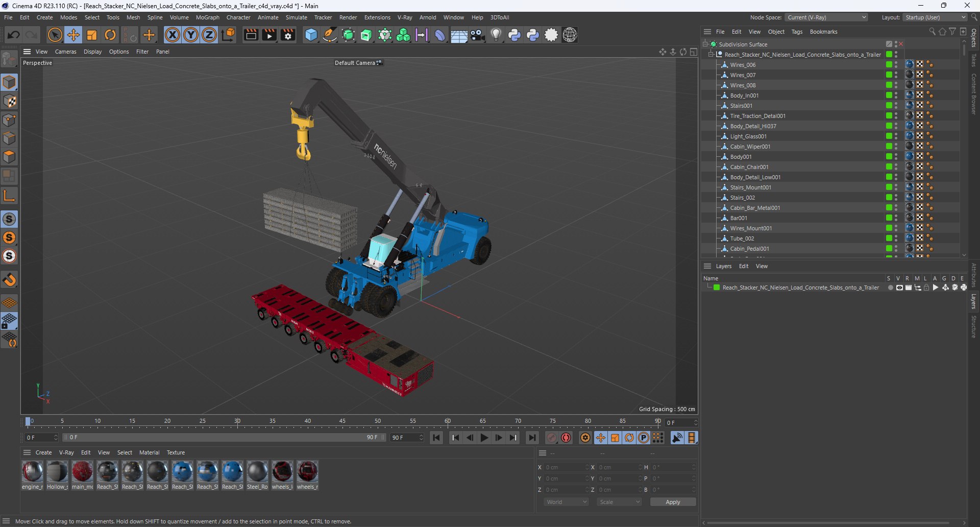
Task: Click the first Python script icon
Action: (x=514, y=35)
